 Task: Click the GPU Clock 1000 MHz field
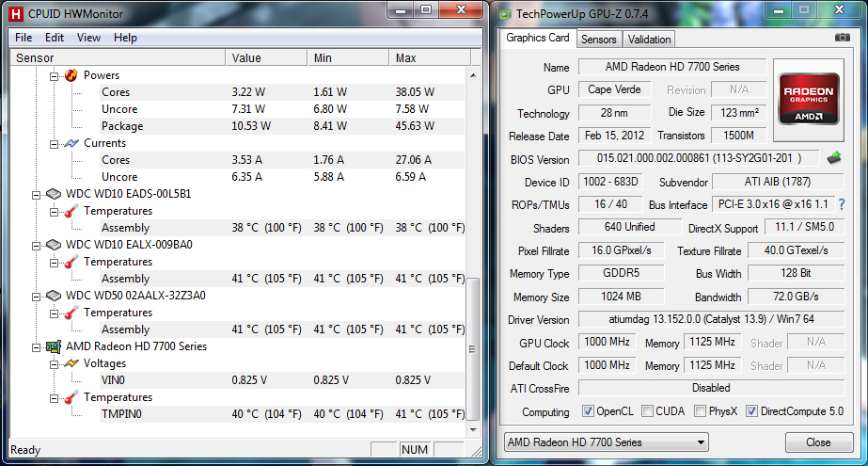point(607,342)
